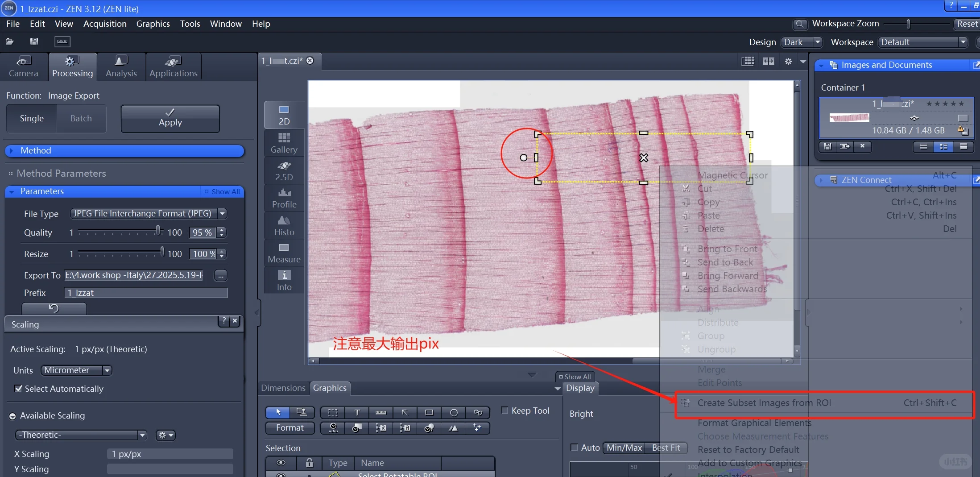This screenshot has width=980, height=477.
Task: Adjust the Quality slider handle
Action: tap(157, 231)
